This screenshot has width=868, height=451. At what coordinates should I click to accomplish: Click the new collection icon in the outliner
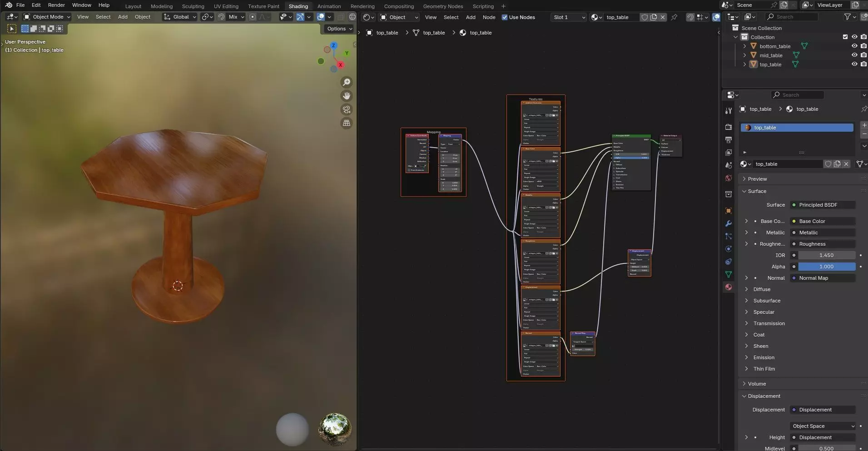863,17
